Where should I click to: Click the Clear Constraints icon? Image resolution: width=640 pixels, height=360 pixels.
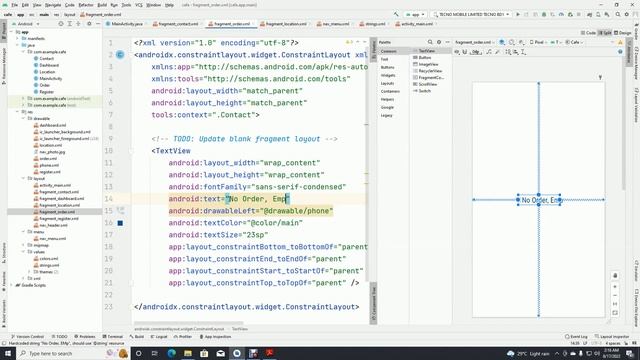click(x=489, y=52)
